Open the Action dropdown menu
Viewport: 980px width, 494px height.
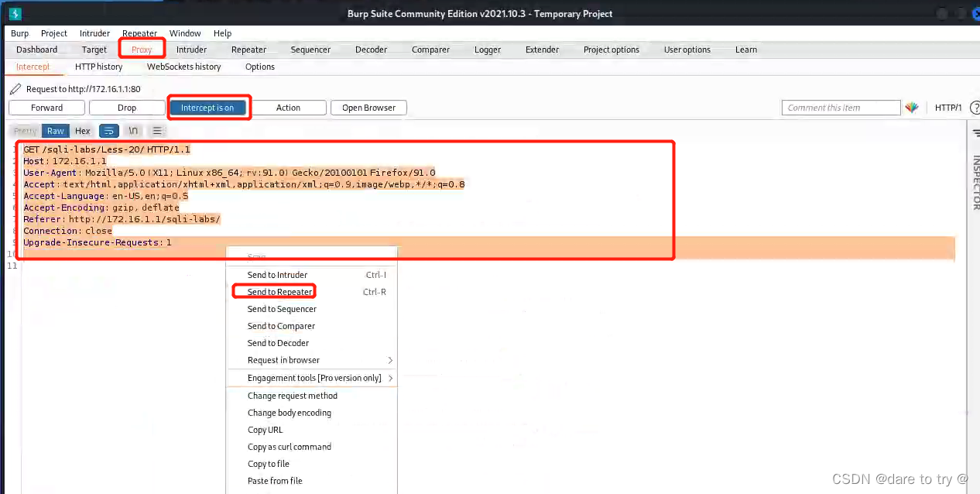(289, 107)
